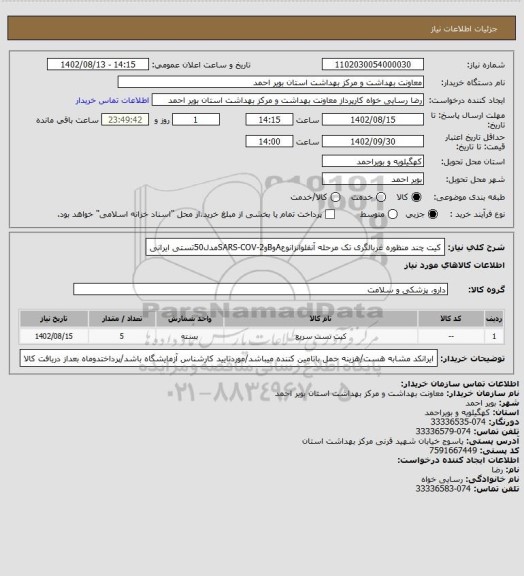
Task: Click the quantity cell showing 5
Action: 122,336
